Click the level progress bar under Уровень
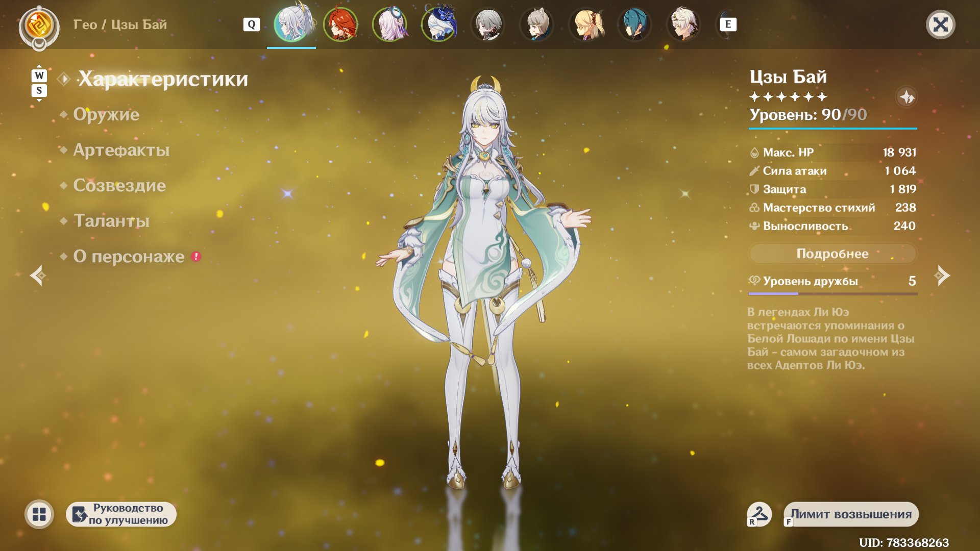 [x=833, y=129]
